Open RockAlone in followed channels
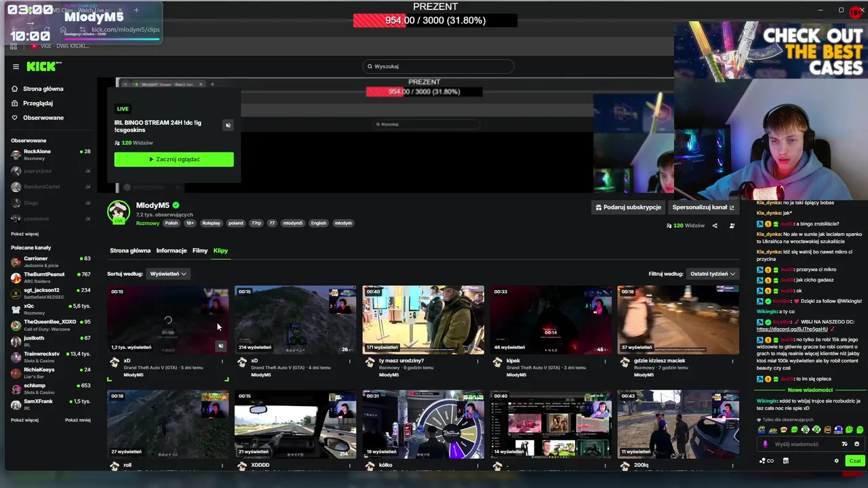The width and height of the screenshot is (868, 488). pyautogui.click(x=51, y=155)
